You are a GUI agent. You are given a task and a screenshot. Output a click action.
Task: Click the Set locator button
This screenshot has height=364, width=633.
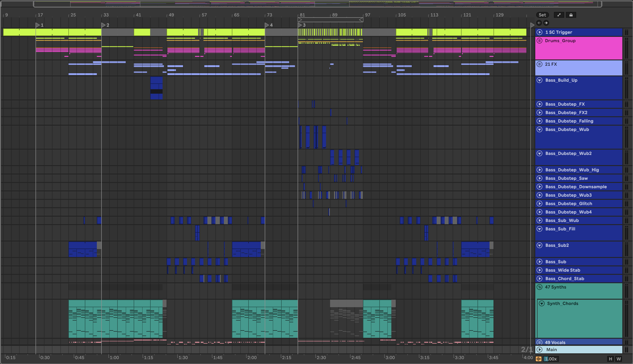click(542, 15)
